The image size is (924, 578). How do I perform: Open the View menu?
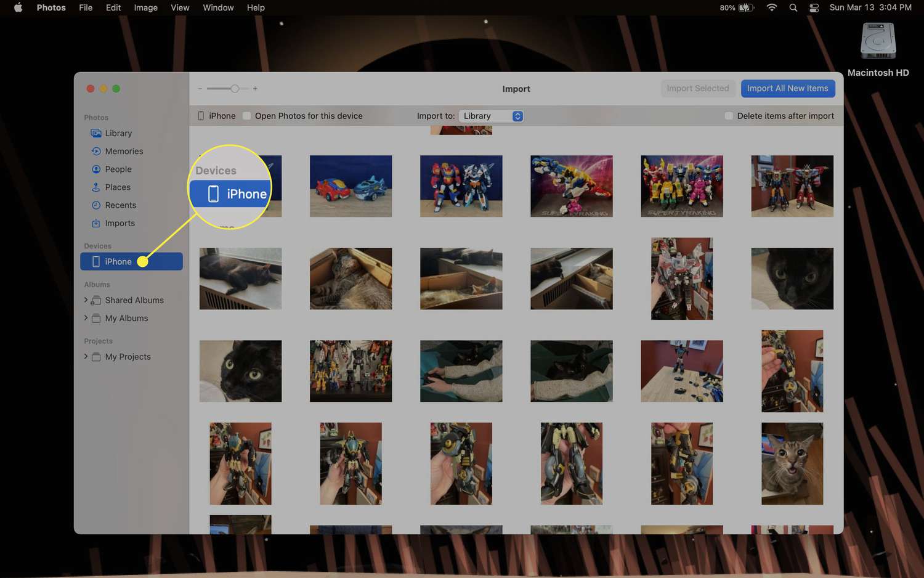[180, 7]
